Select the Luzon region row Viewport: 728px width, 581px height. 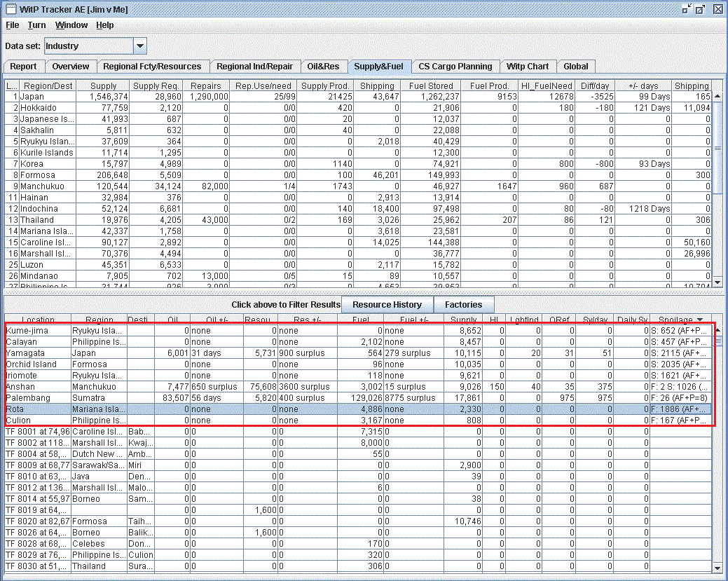(358, 265)
